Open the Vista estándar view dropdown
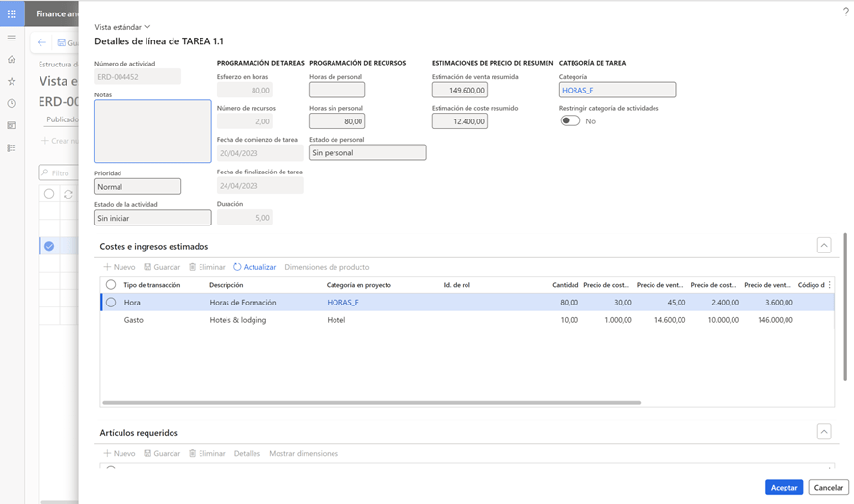The width and height of the screenshot is (854, 504). (x=122, y=27)
